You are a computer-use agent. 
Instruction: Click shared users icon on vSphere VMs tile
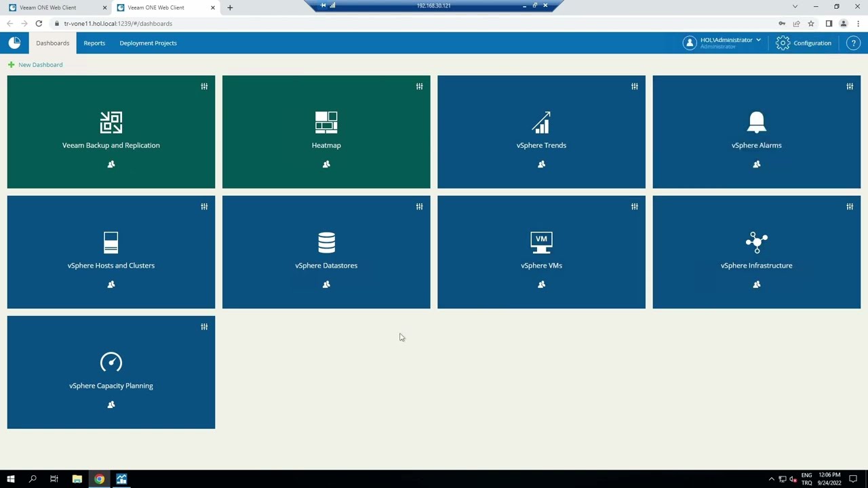pos(541,284)
